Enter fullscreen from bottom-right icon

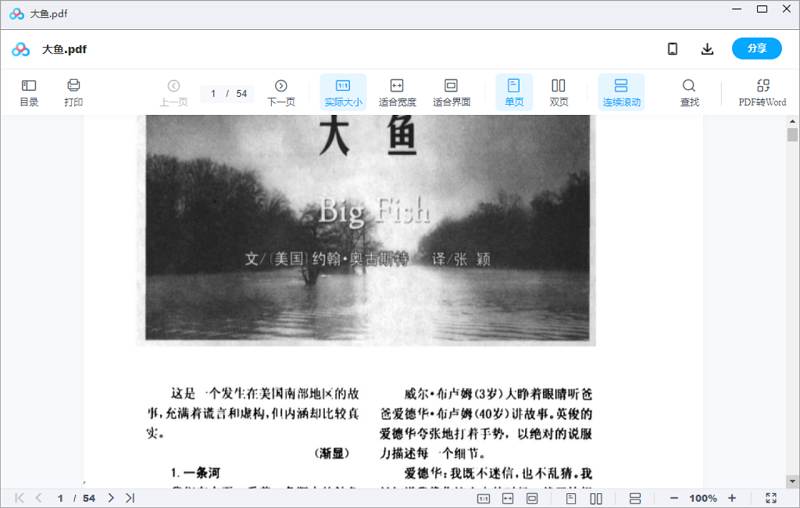(x=771, y=498)
